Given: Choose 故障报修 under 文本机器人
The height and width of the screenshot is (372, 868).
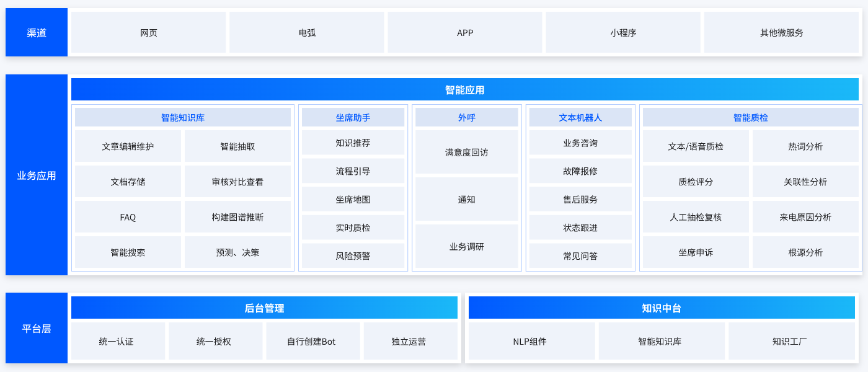Looking at the screenshot, I should [x=580, y=171].
